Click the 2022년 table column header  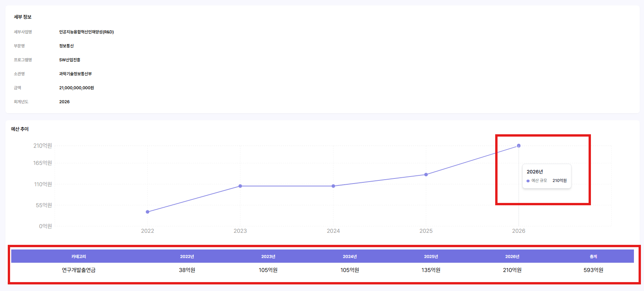coord(187,256)
